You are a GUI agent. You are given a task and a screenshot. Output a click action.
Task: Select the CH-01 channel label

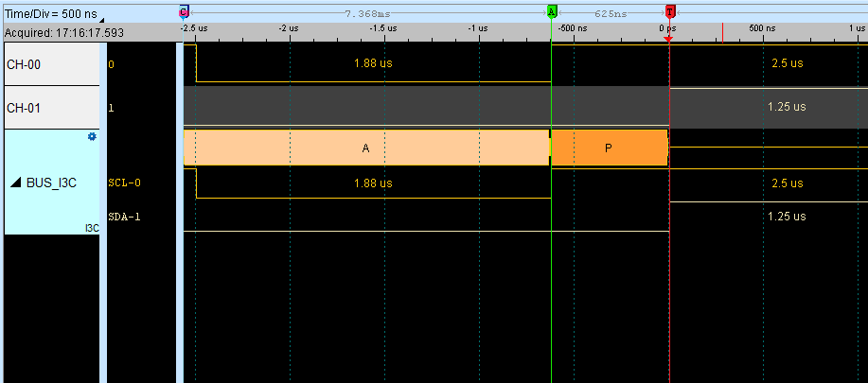[24, 108]
